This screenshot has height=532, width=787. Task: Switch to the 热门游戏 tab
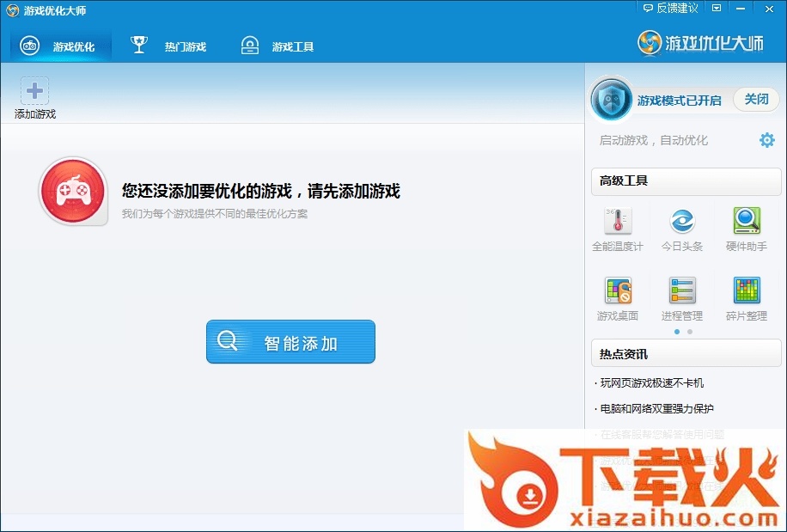click(x=168, y=46)
